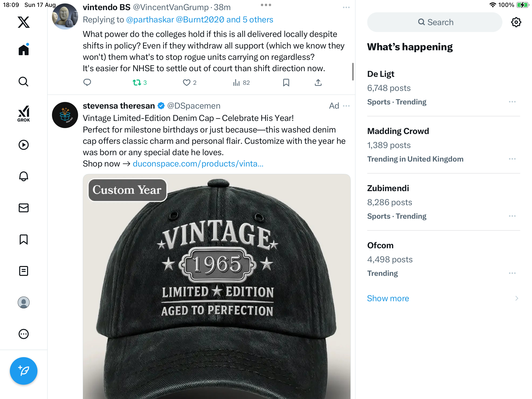This screenshot has width=532, height=399.
Task: Open the Ofcom trending topic
Action: [x=381, y=245]
